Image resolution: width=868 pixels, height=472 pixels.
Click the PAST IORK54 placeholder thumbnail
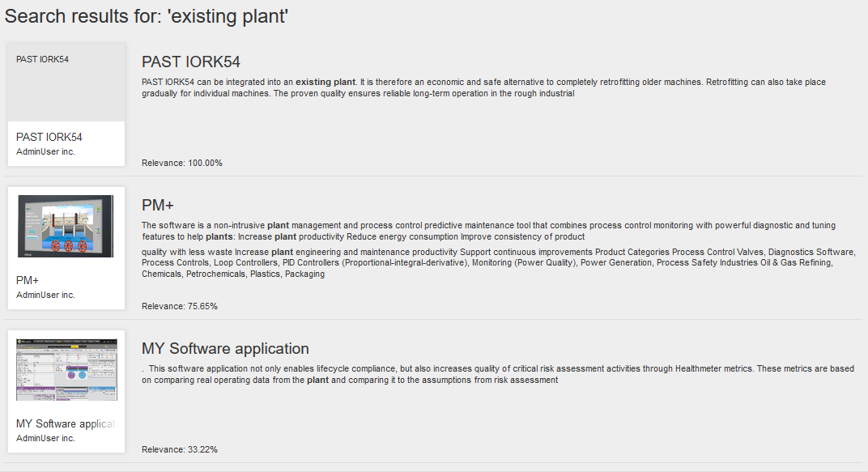click(66, 83)
